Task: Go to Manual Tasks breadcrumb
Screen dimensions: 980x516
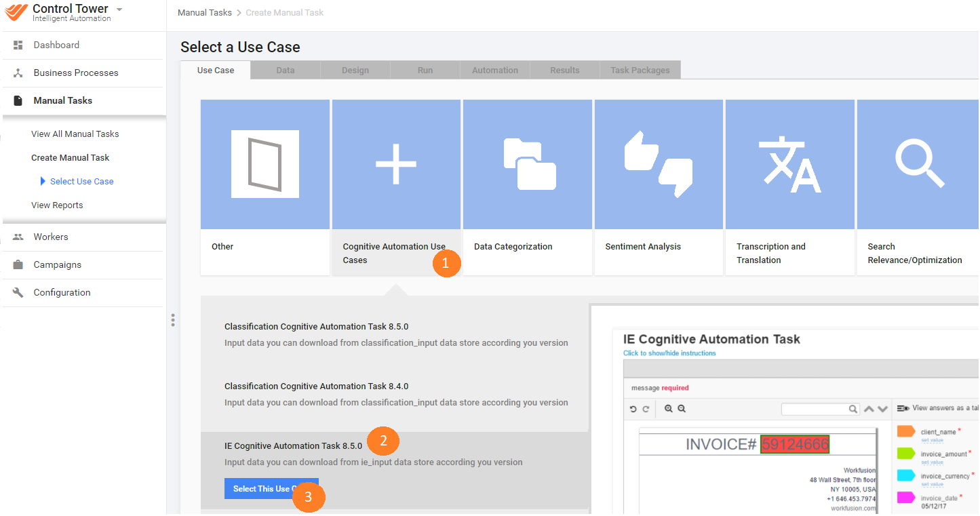Action: pos(204,12)
